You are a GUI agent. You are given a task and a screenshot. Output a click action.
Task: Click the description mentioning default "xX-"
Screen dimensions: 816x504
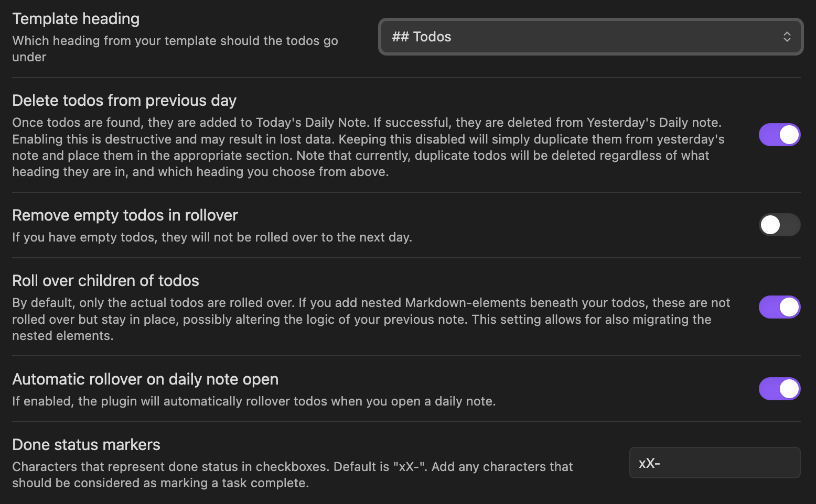click(293, 475)
